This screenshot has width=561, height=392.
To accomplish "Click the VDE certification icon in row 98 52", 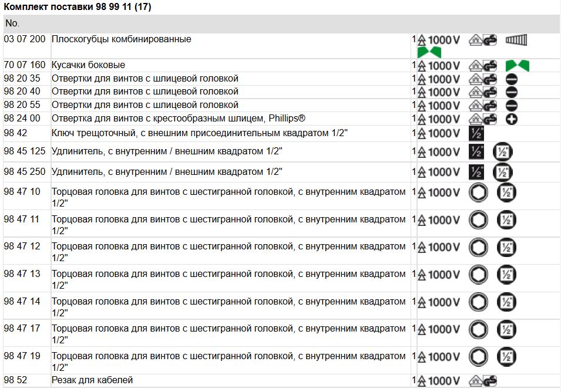I will tap(483, 381).
